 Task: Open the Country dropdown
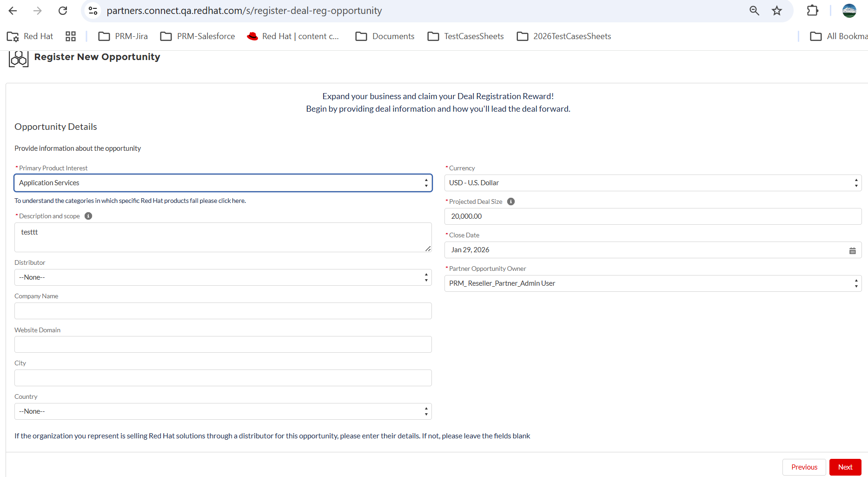pos(223,411)
